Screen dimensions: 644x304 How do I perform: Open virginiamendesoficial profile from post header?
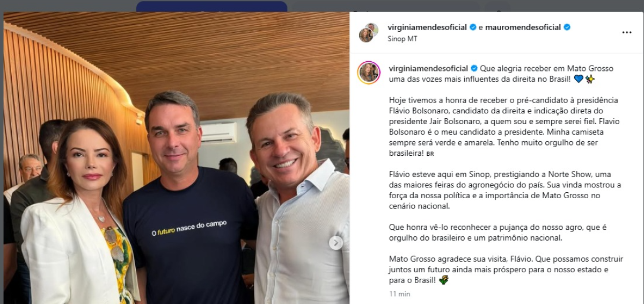click(428, 27)
